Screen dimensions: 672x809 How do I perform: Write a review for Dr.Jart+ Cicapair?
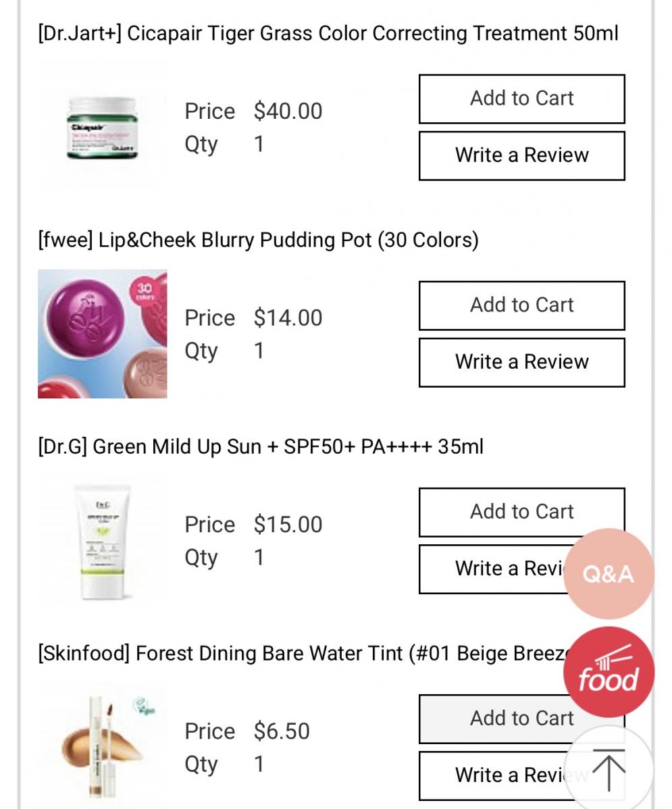point(521,155)
